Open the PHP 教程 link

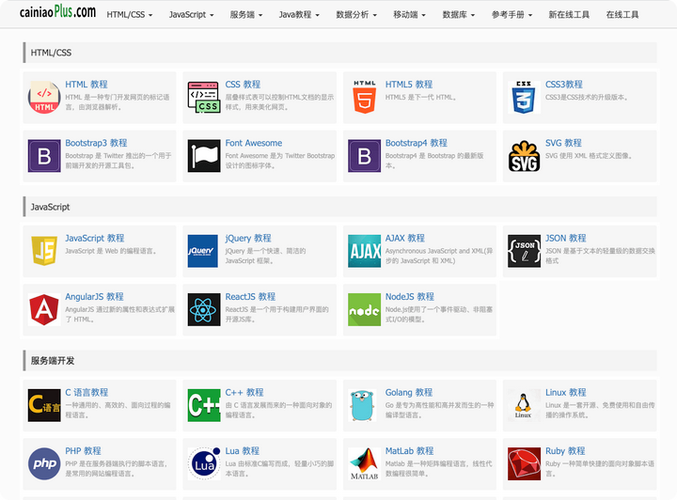(83, 451)
